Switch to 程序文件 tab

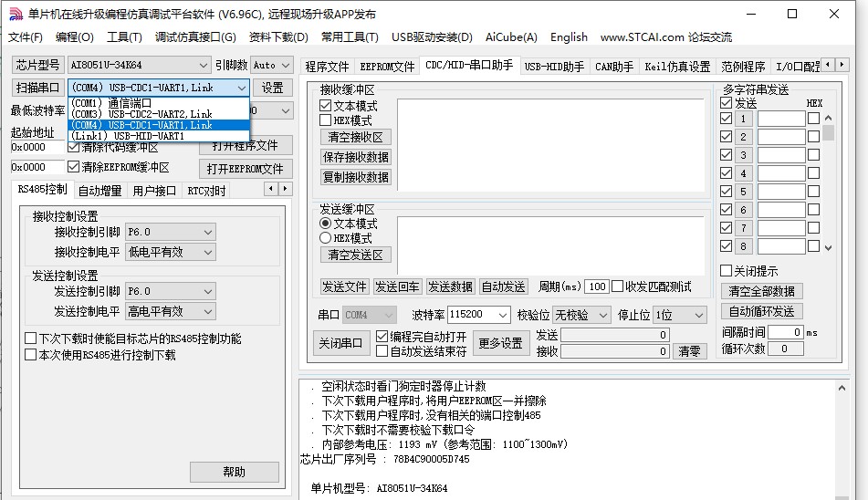[x=327, y=67]
